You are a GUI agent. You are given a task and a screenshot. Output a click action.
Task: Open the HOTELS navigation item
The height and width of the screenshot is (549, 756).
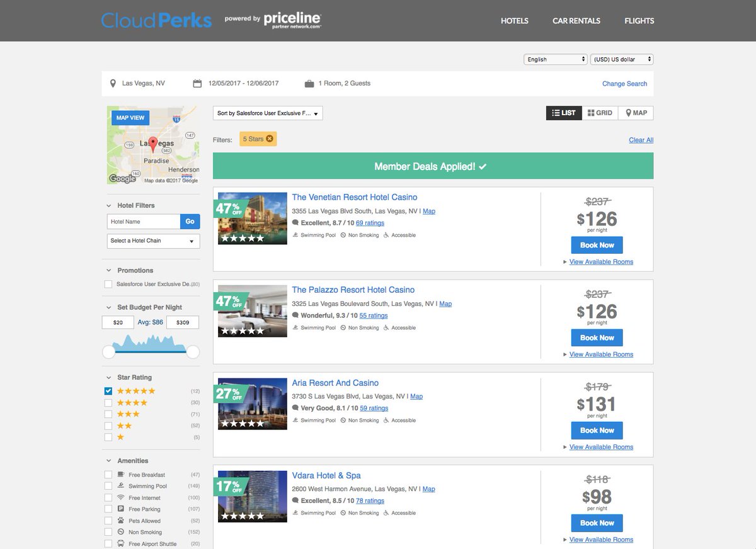(515, 21)
